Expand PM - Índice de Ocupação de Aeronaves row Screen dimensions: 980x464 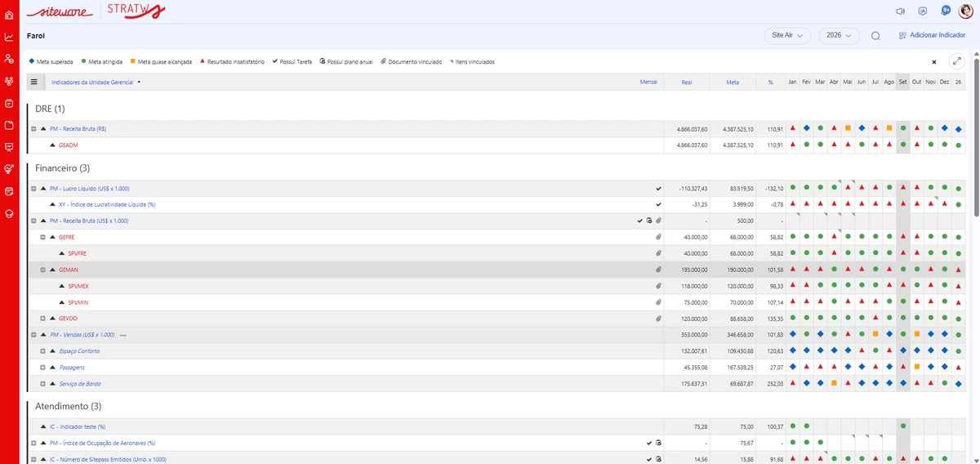click(x=33, y=443)
